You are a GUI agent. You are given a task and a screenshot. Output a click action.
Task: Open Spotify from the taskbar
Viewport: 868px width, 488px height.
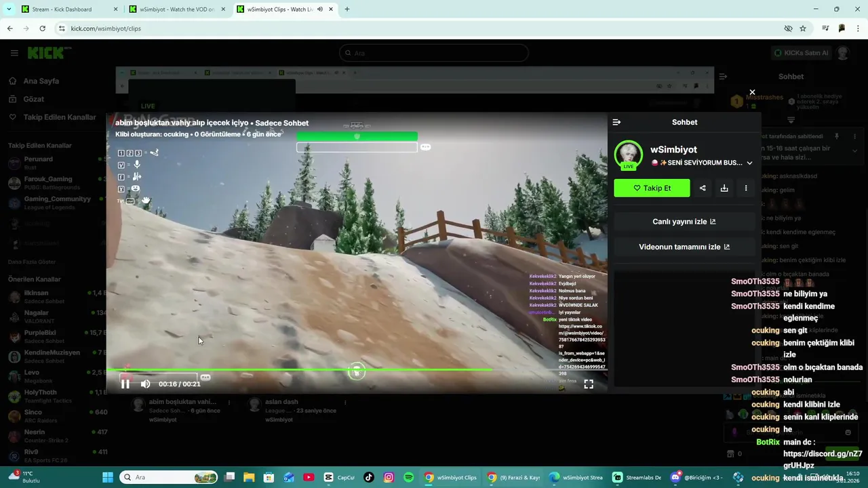(408, 477)
